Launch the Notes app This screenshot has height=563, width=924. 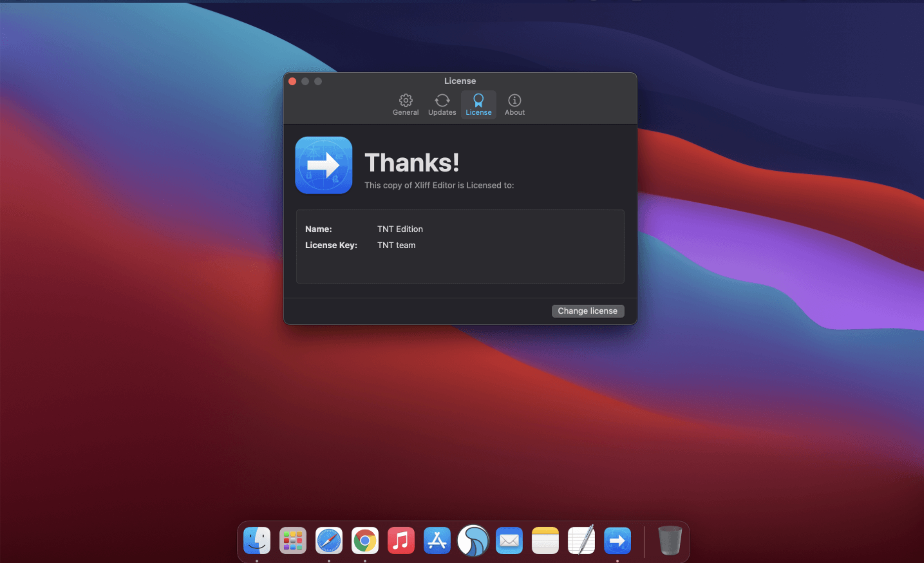tap(545, 540)
